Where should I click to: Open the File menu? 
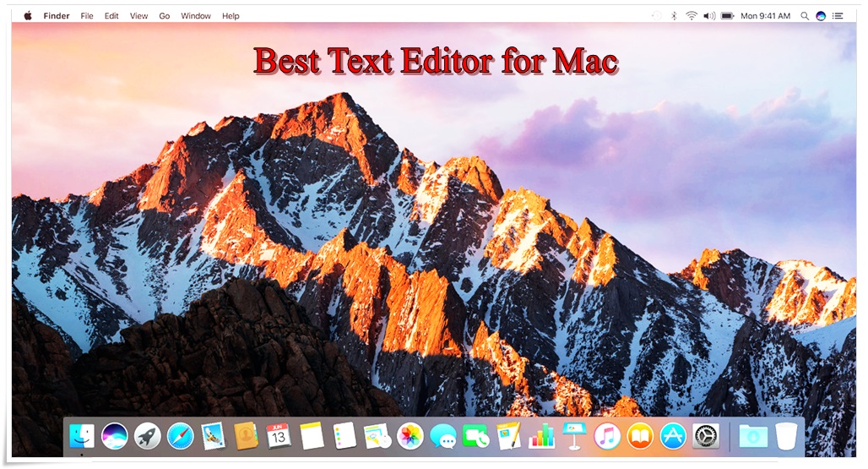87,16
